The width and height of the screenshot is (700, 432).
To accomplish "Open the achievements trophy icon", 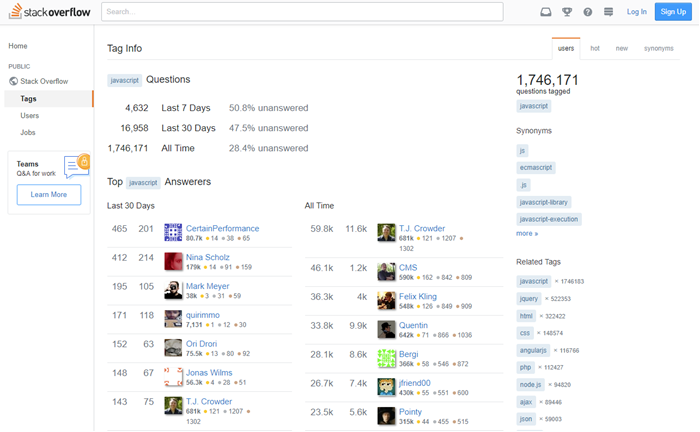I will click(567, 12).
